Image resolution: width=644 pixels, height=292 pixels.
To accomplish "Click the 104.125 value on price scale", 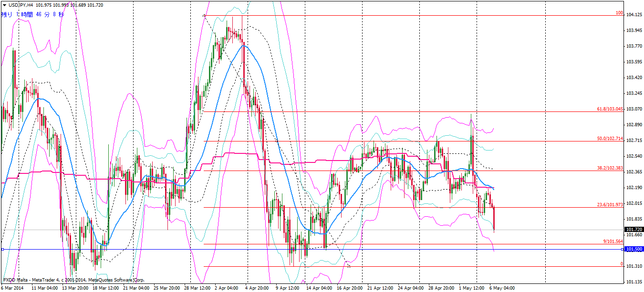I will pyautogui.click(x=634, y=15).
